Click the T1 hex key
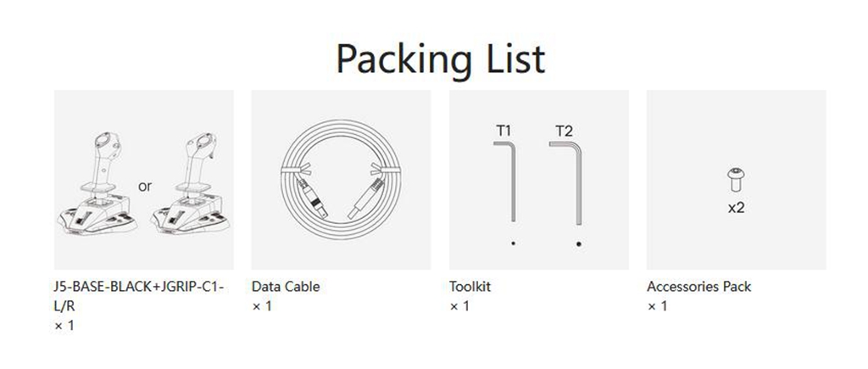Screen dimensions: 868x369 pyautogui.click(x=505, y=182)
